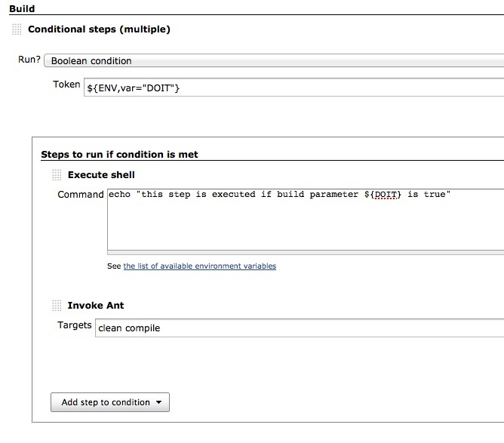Click the Targets label

tap(75, 325)
